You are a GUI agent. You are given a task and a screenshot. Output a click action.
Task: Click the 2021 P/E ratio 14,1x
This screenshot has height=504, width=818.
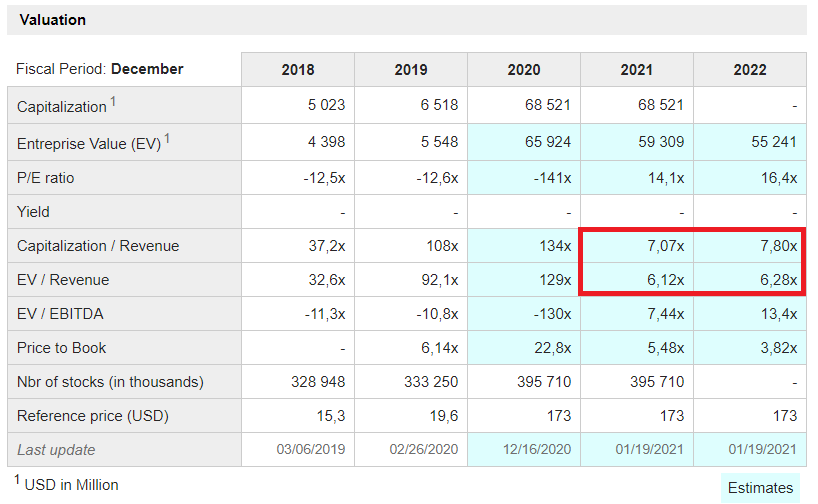click(666, 178)
